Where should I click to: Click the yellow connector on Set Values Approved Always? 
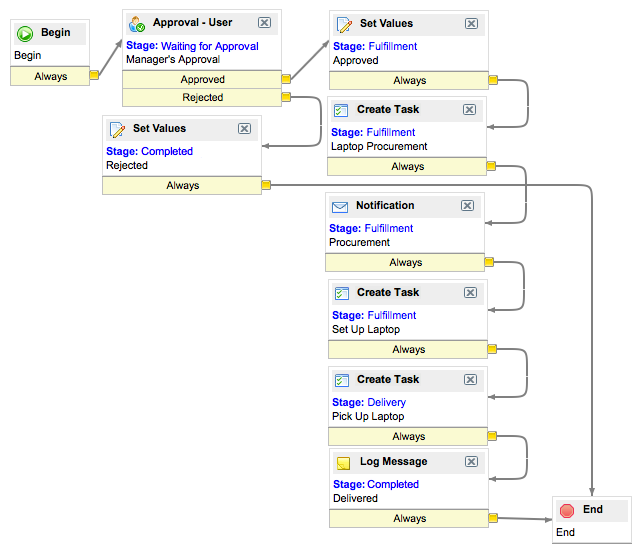493,80
